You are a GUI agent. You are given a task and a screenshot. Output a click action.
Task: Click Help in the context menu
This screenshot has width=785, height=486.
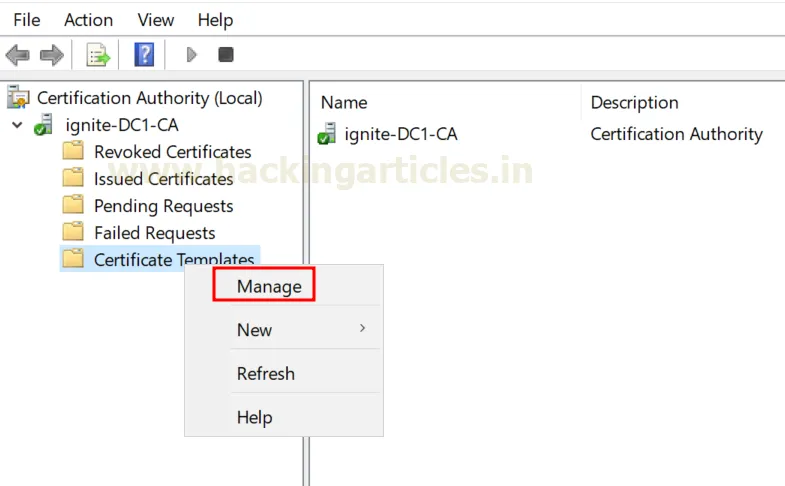tap(254, 417)
